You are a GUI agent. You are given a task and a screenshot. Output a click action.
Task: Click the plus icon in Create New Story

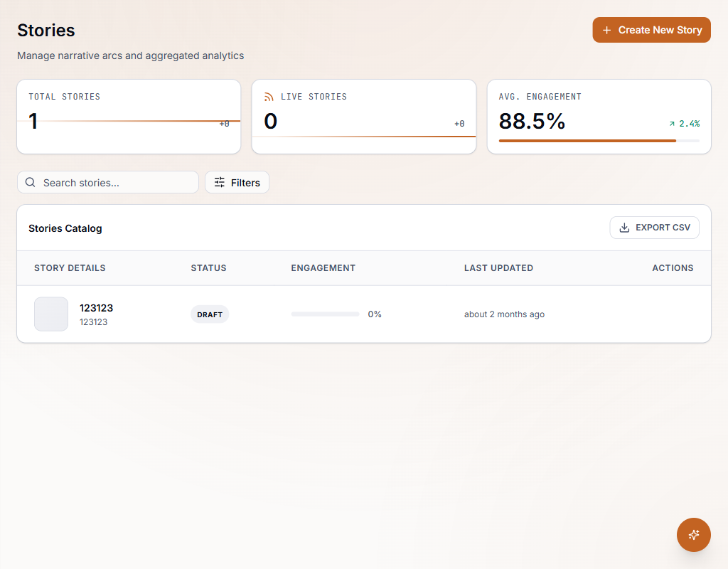pyautogui.click(x=606, y=30)
